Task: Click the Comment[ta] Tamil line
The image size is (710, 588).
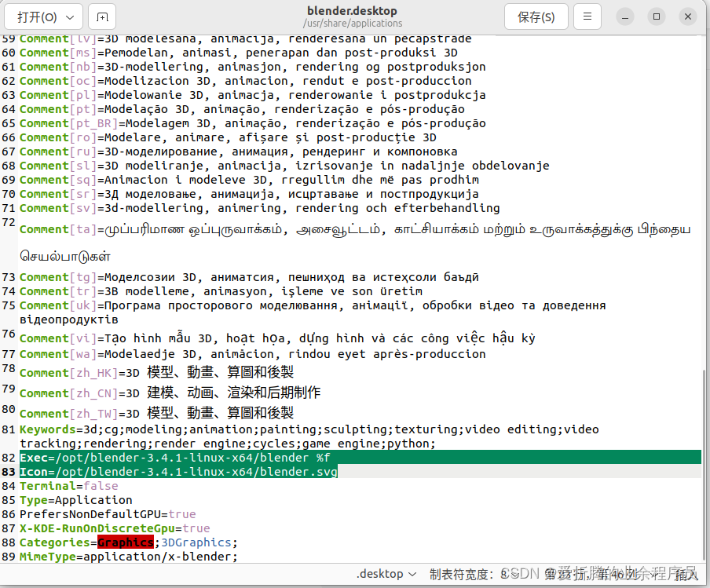Action: tap(355, 243)
